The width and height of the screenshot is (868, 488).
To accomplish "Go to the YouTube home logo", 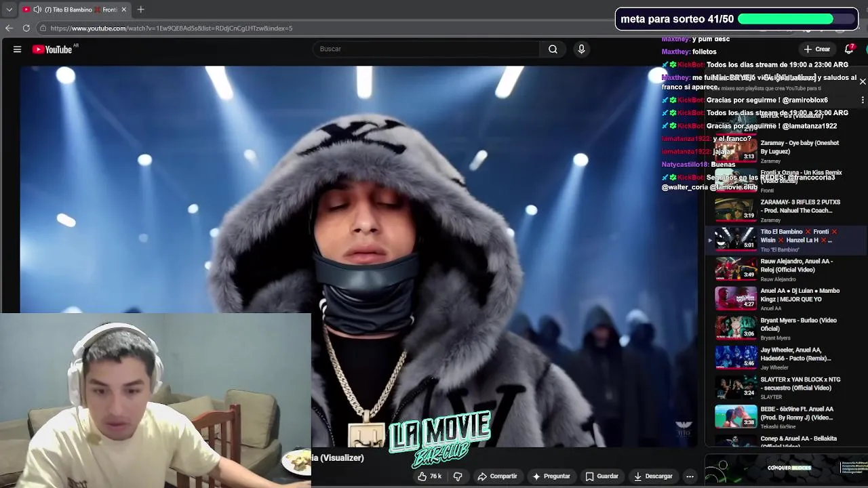I will point(52,49).
